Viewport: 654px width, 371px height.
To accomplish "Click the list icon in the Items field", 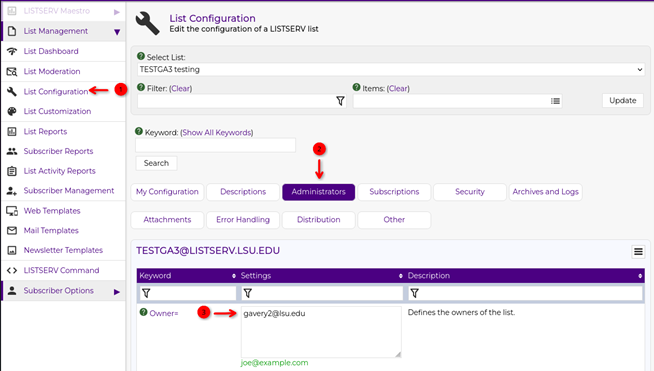I will click(555, 101).
